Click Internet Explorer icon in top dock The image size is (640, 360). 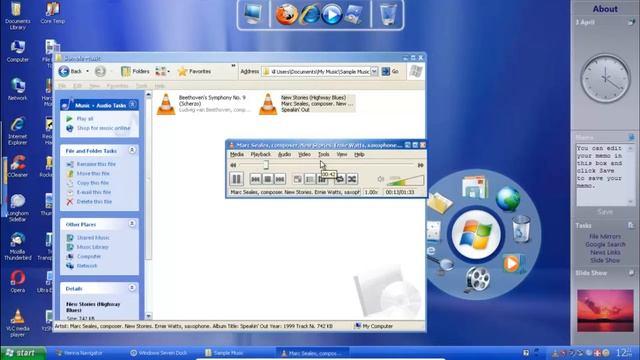(310, 15)
